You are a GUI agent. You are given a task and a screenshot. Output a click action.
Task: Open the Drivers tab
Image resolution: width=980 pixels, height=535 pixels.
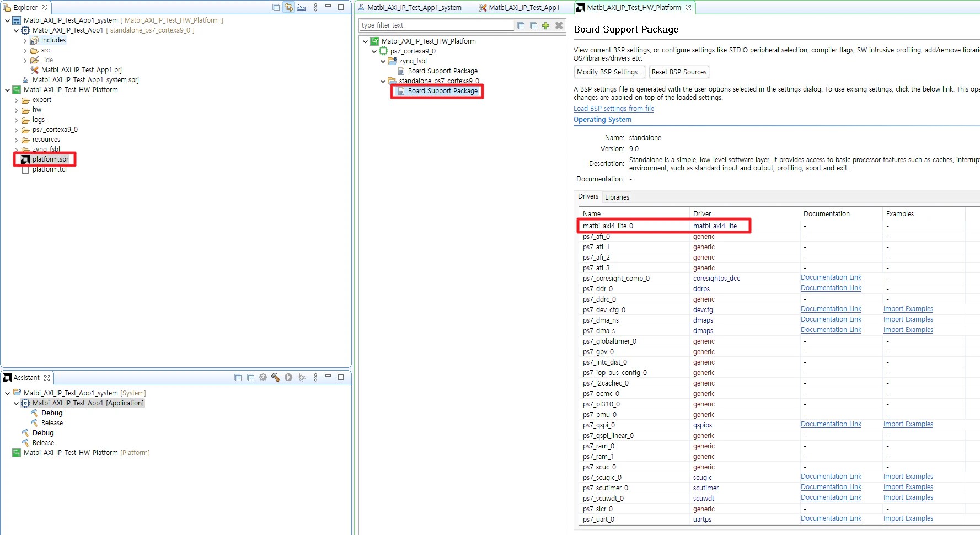[x=588, y=196]
